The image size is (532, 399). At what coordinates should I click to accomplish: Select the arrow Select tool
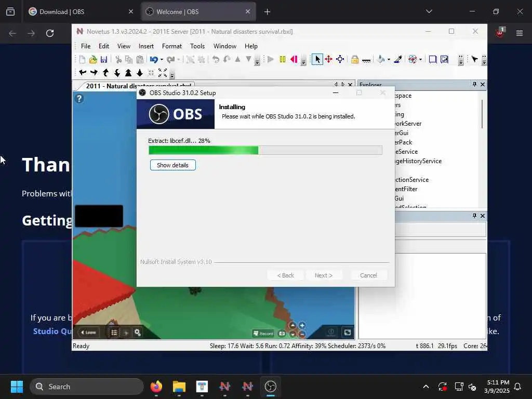[317, 59]
